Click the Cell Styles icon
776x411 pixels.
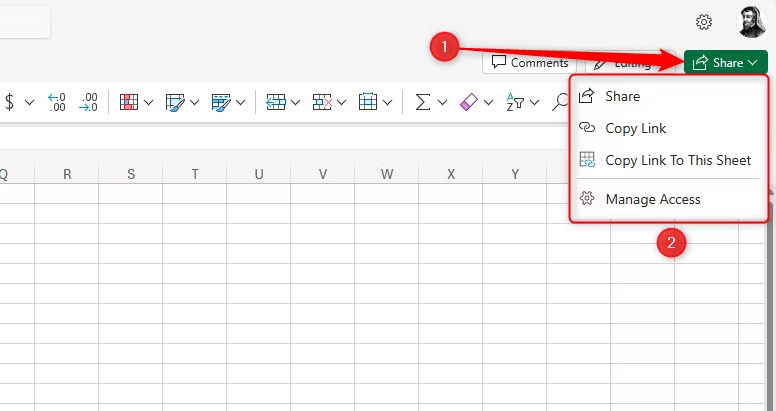[221, 103]
